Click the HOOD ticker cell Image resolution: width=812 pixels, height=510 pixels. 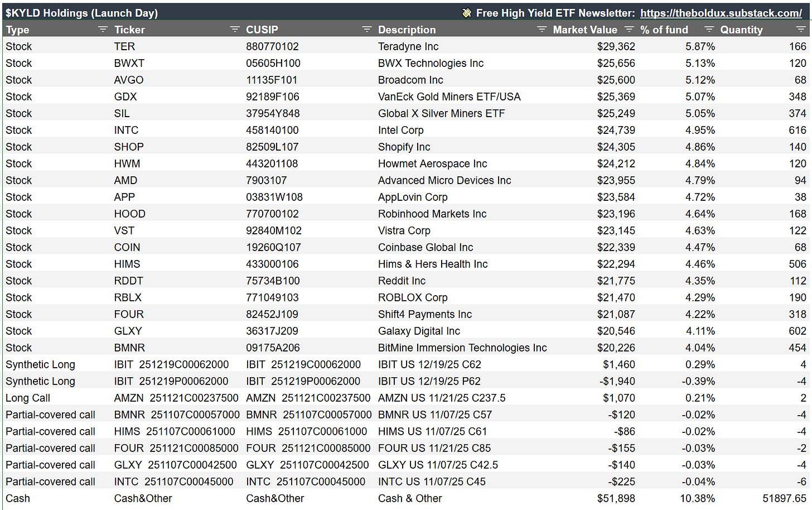[130, 214]
